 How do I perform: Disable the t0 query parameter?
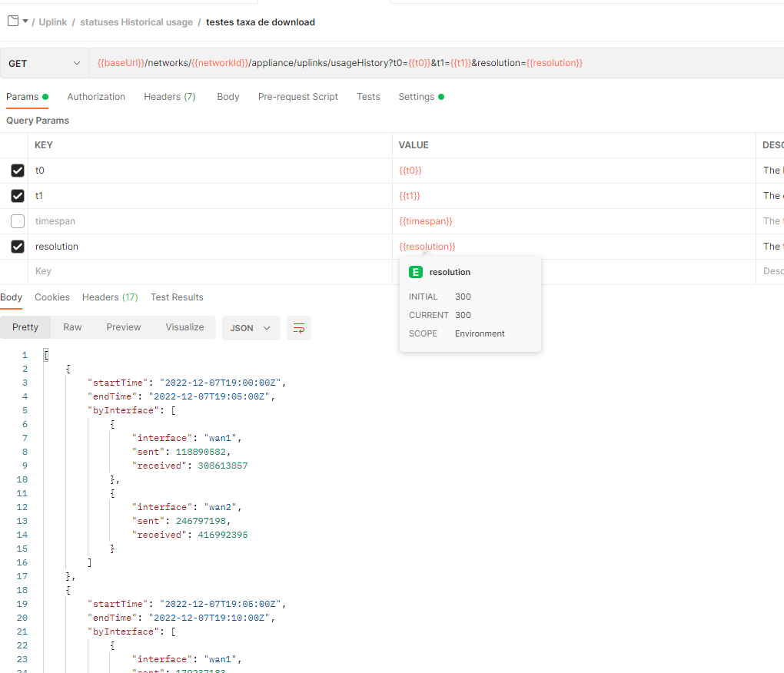[17, 170]
